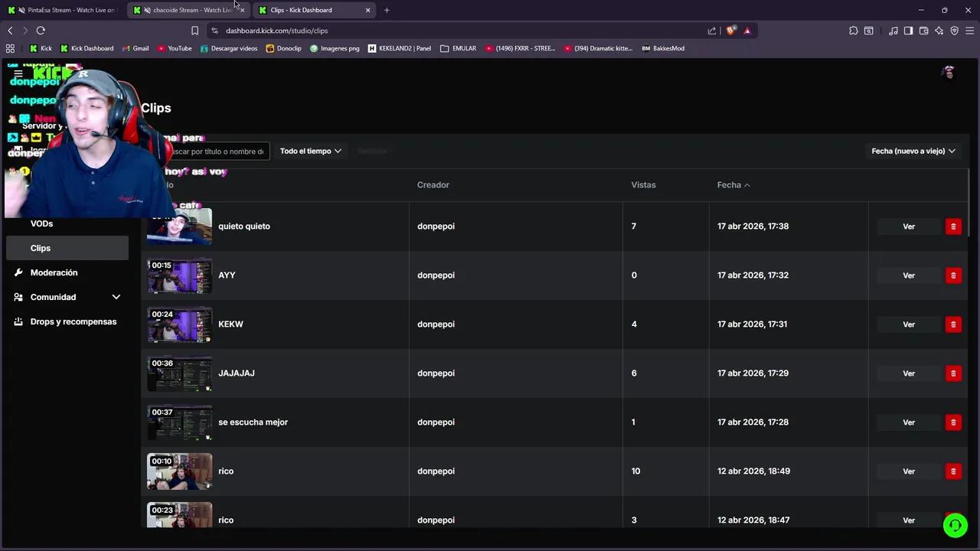Click the trash icon for KEKW clip
The height and width of the screenshot is (551, 980).
coord(953,324)
